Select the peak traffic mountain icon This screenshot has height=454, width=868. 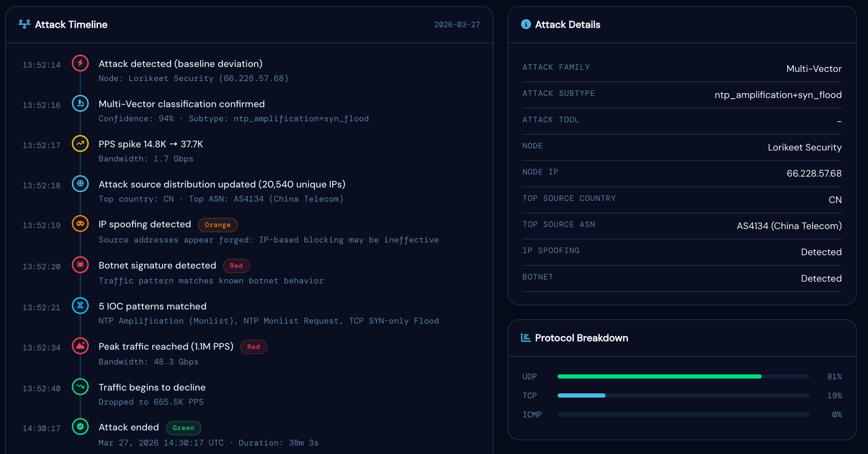(80, 346)
